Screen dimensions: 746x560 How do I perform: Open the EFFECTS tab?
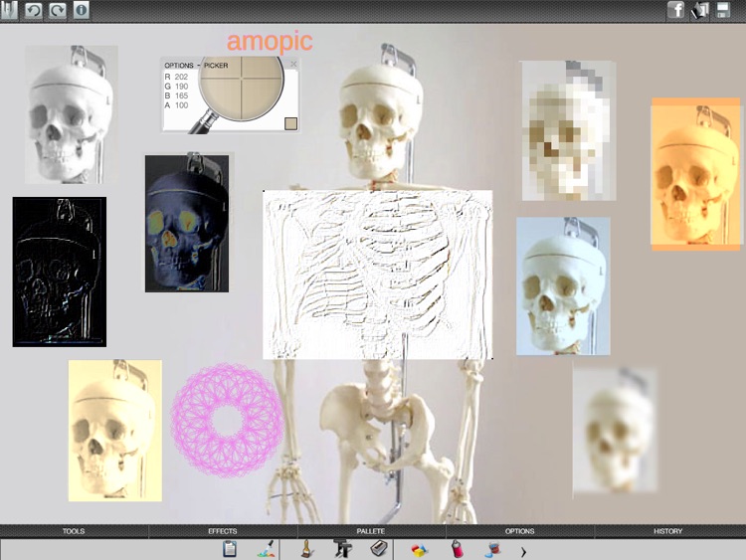click(222, 531)
